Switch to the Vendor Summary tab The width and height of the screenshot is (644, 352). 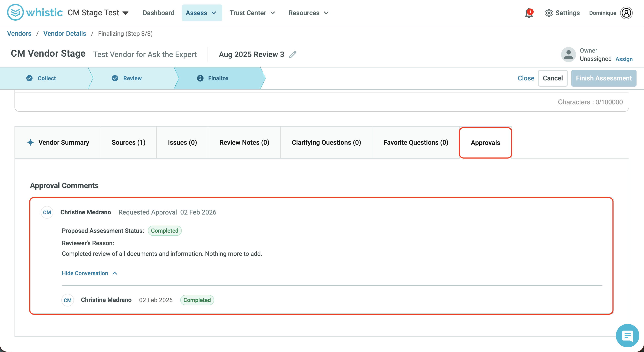pos(58,142)
